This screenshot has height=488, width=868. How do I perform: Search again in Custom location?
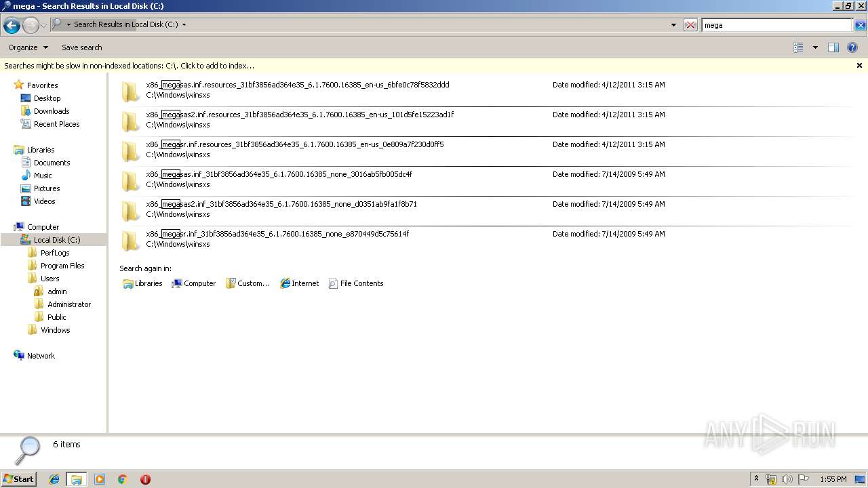point(248,283)
